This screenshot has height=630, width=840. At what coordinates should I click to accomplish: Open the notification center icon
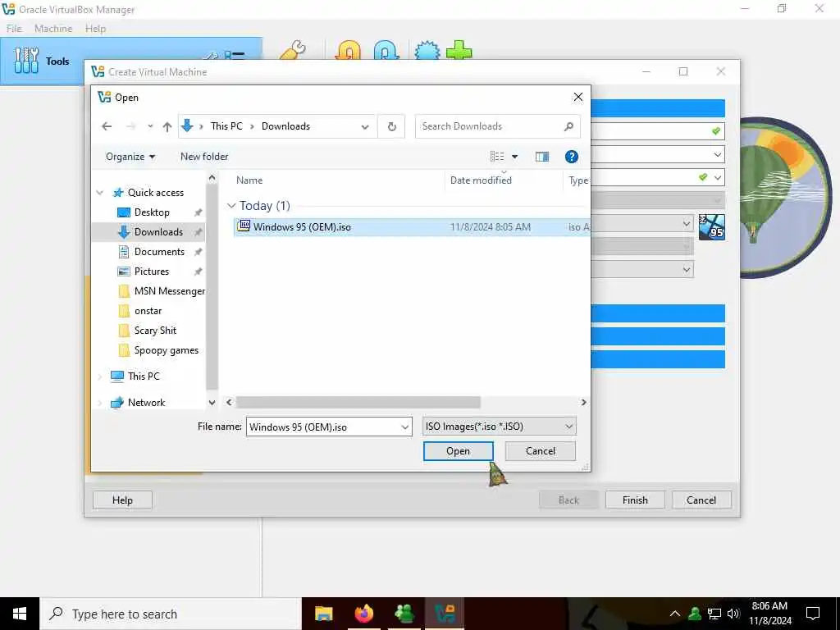(x=813, y=614)
